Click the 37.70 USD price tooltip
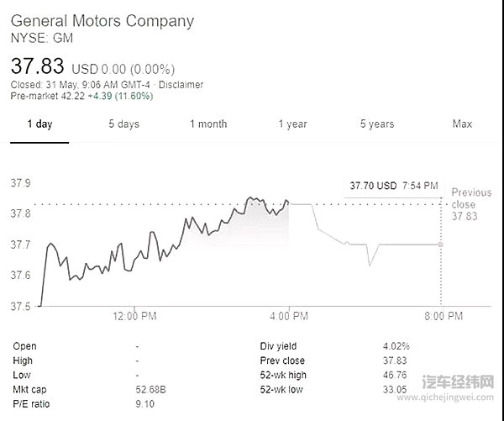The image size is (504, 421). pos(374,186)
